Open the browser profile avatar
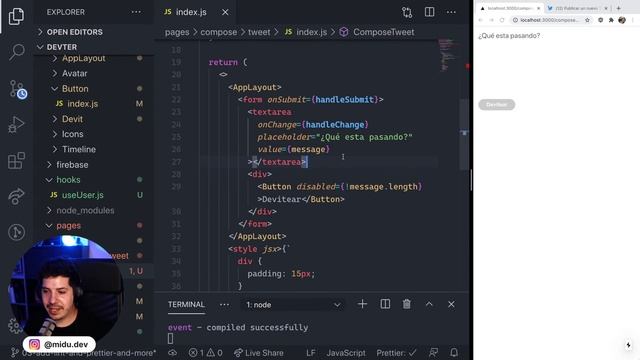This screenshot has height=360, width=640. (x=622, y=20)
